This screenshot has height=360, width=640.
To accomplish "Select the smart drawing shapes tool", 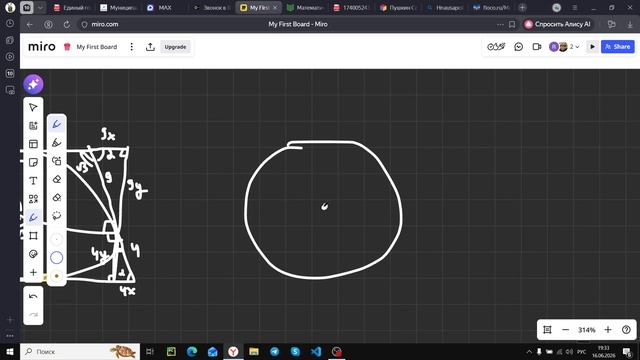I will click(57, 161).
